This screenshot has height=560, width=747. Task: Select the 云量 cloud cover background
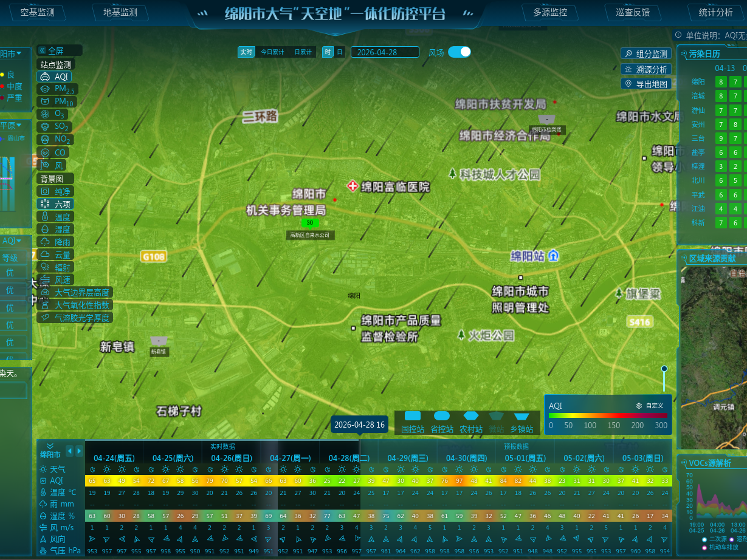[x=56, y=254]
